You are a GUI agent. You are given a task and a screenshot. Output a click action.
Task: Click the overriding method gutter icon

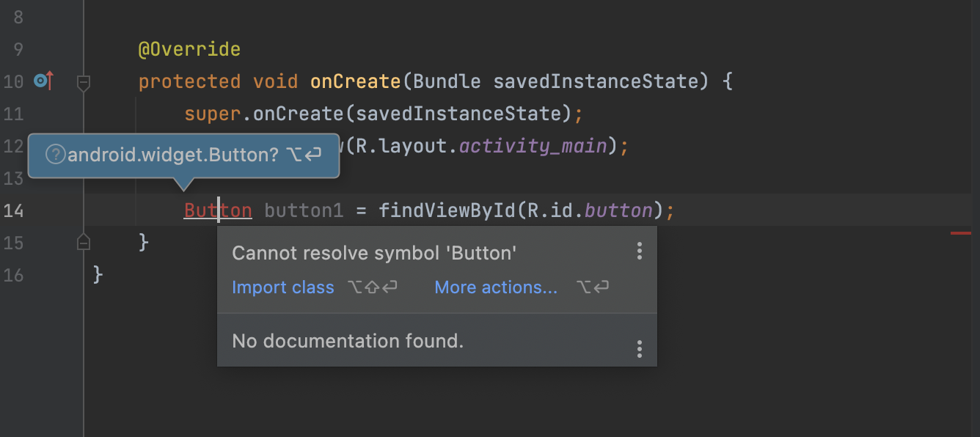coord(40,81)
